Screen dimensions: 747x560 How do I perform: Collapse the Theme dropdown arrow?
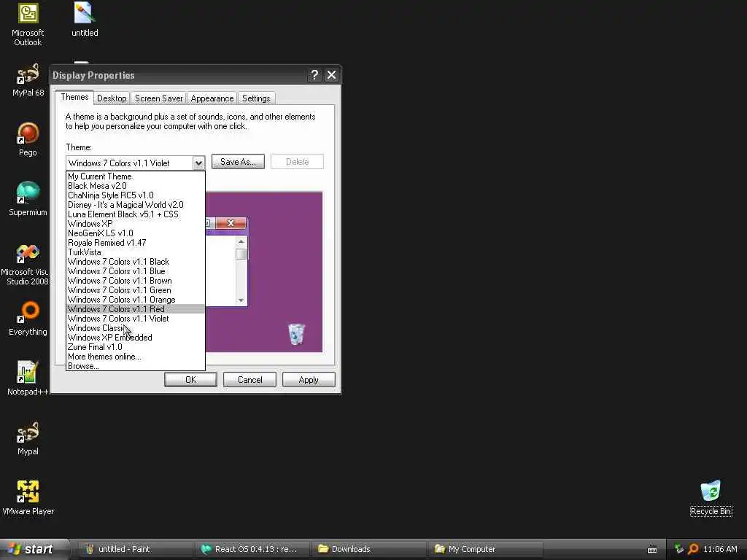coord(198,163)
